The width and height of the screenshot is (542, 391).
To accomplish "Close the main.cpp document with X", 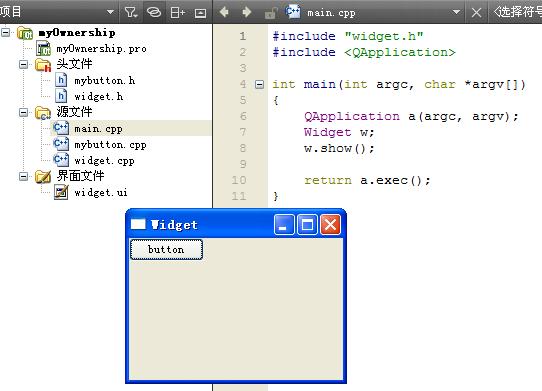I will [476, 13].
